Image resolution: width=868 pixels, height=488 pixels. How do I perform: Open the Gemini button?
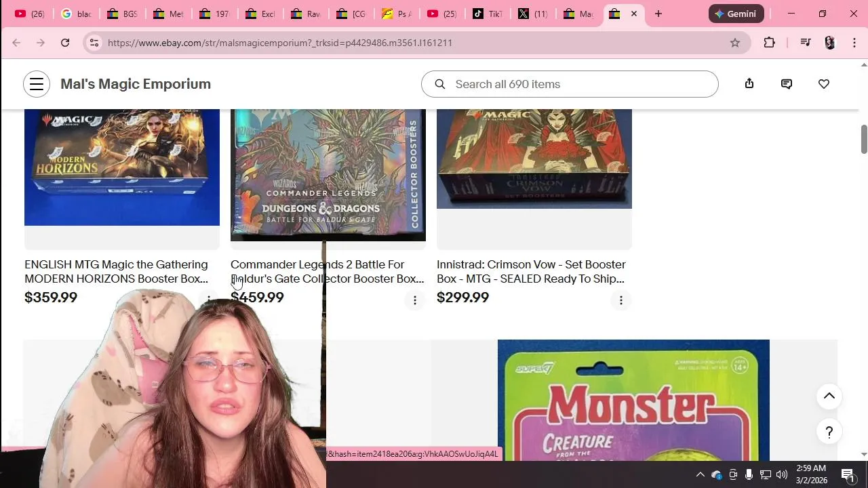736,14
